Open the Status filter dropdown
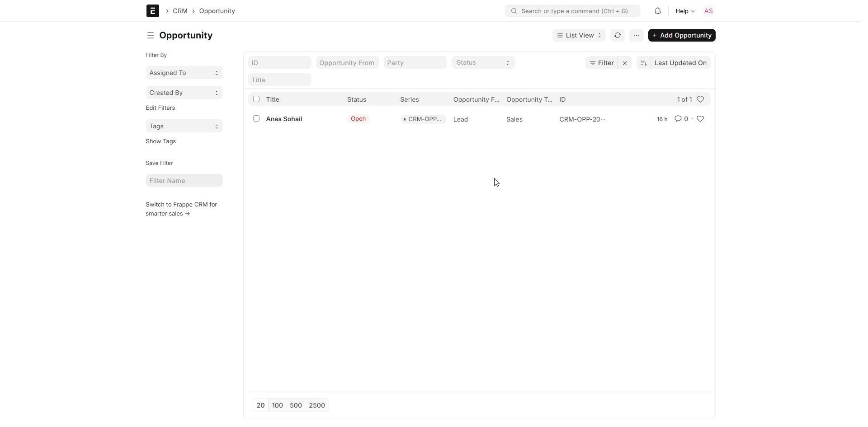Image resolution: width=868 pixels, height=427 pixels. coord(482,63)
